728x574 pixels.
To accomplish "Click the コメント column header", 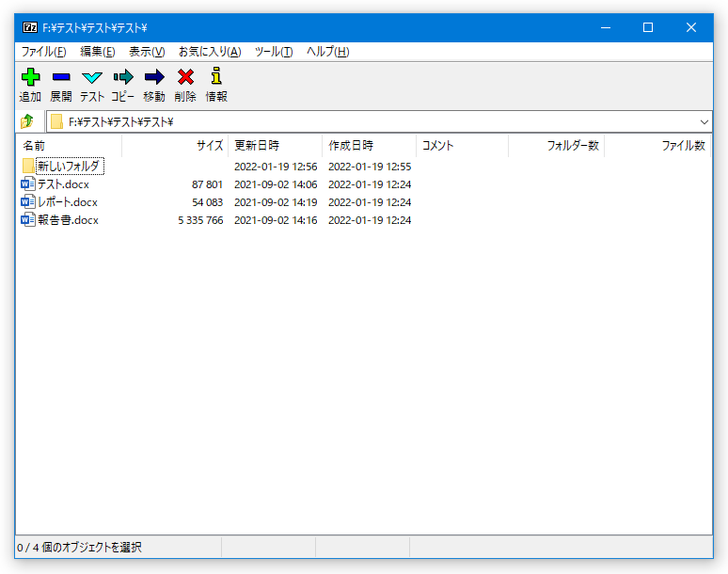I will tap(463, 146).
